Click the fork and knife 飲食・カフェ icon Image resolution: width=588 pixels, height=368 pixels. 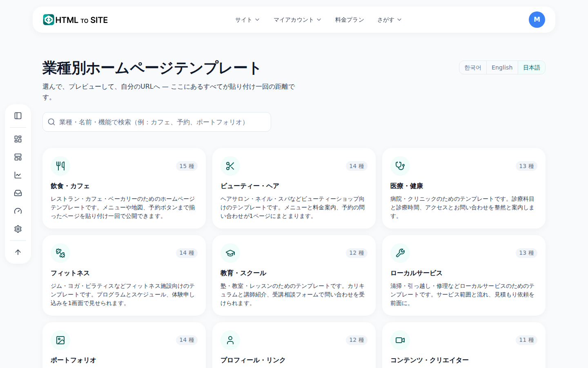pyautogui.click(x=60, y=166)
